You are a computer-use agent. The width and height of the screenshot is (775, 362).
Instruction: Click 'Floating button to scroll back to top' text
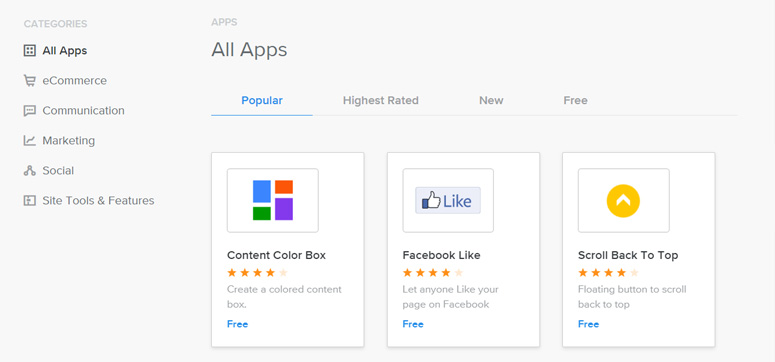[632, 297]
